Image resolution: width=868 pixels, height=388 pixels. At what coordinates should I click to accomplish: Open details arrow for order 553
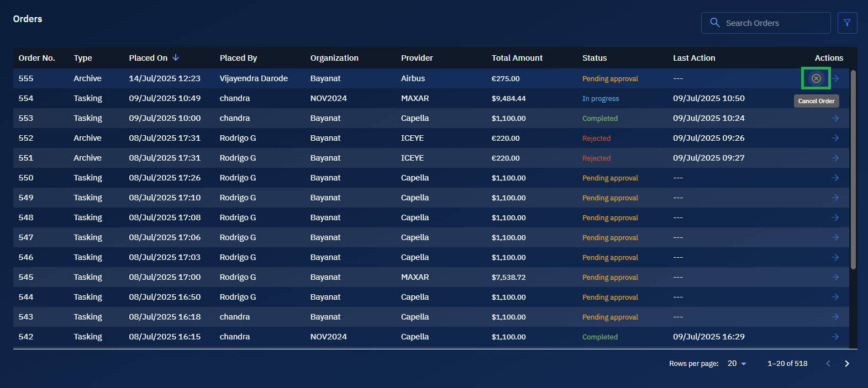(x=835, y=118)
